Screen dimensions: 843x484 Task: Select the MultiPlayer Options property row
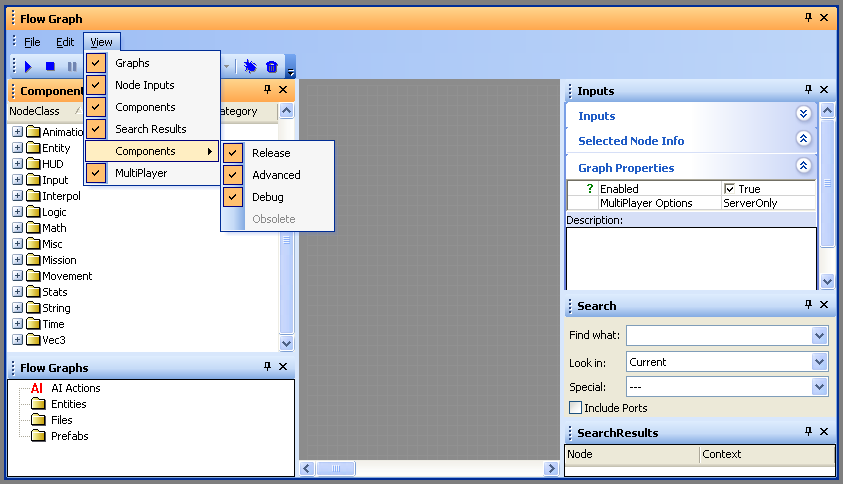692,203
